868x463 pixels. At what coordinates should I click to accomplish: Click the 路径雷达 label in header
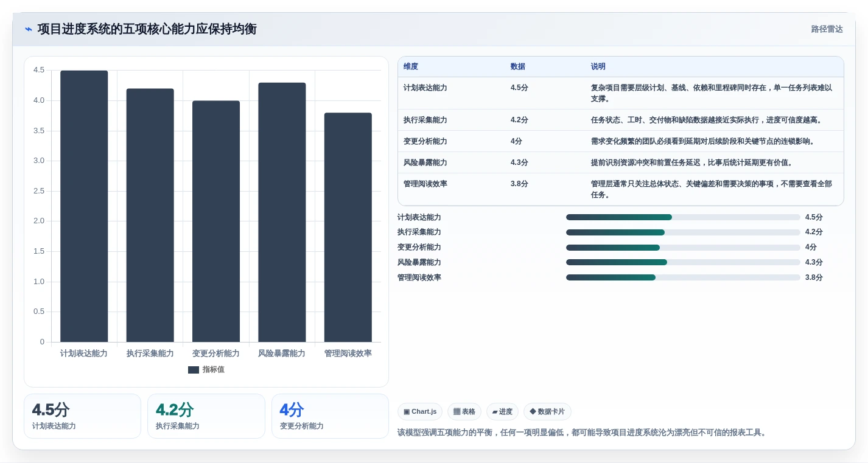(x=827, y=29)
